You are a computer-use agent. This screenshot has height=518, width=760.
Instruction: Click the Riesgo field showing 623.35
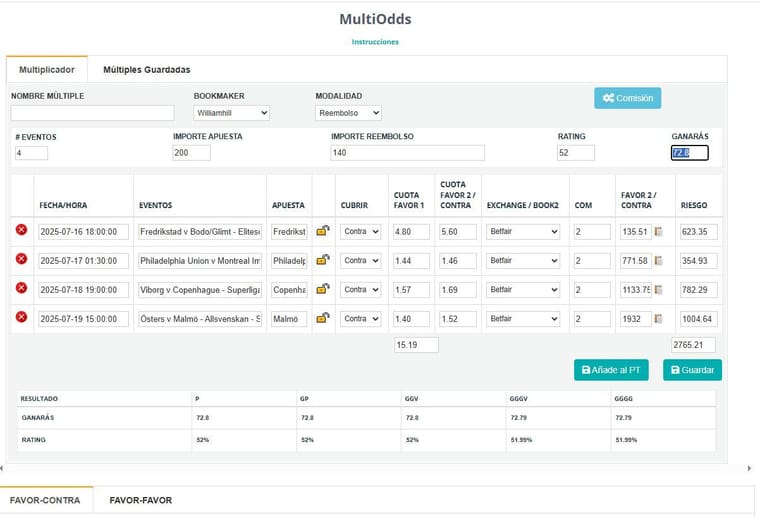click(699, 232)
